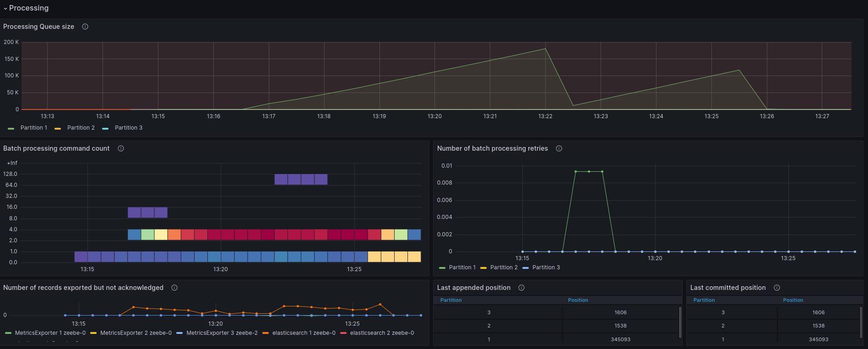868x349 pixels.
Task: Click first purple heatmap cell in 16.0 row
Action: 134,213
